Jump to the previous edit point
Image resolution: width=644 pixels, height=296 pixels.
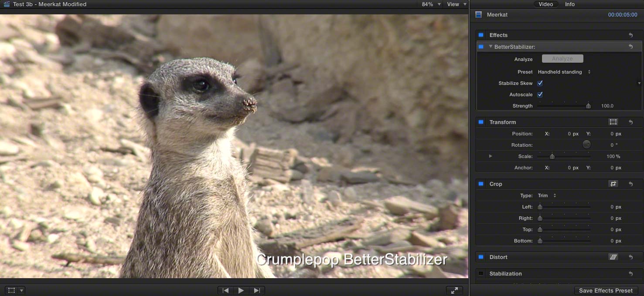click(x=225, y=290)
